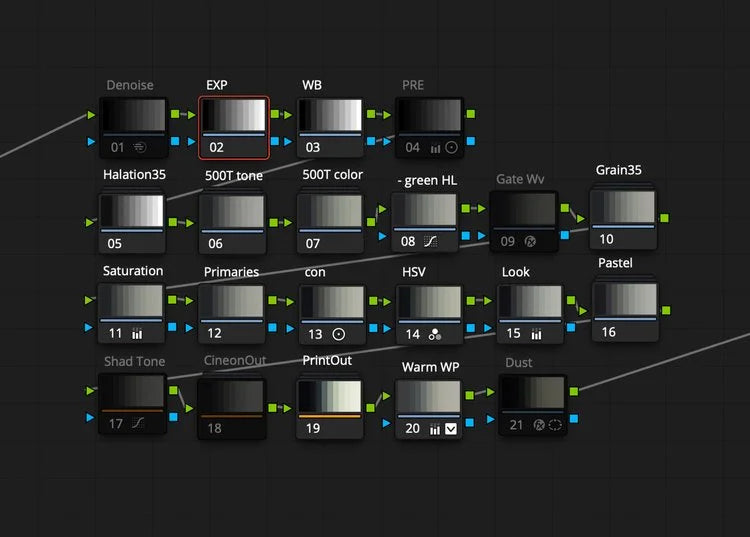Click the EXP node label
This screenshot has height=537, width=750.
point(217,85)
